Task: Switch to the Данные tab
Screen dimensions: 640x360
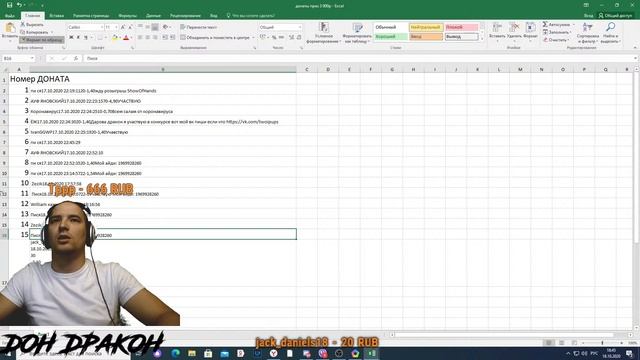Action: tap(153, 16)
